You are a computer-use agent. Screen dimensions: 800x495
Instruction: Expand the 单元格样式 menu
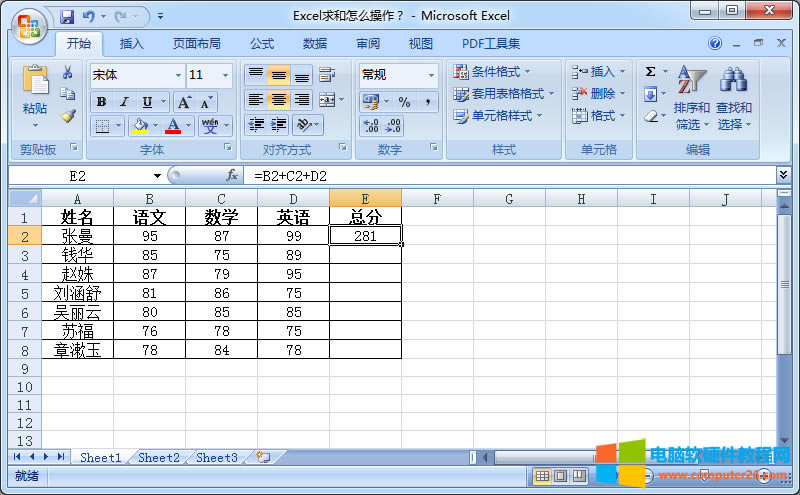pos(497,116)
